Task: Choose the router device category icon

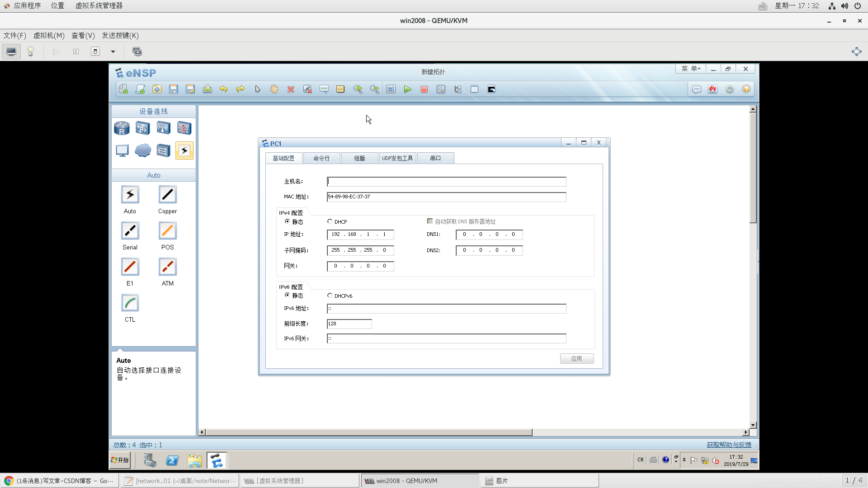Action: tap(122, 128)
